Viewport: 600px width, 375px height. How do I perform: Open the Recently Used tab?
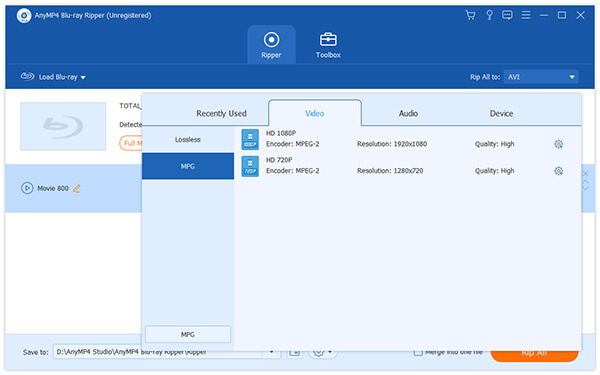(x=221, y=114)
